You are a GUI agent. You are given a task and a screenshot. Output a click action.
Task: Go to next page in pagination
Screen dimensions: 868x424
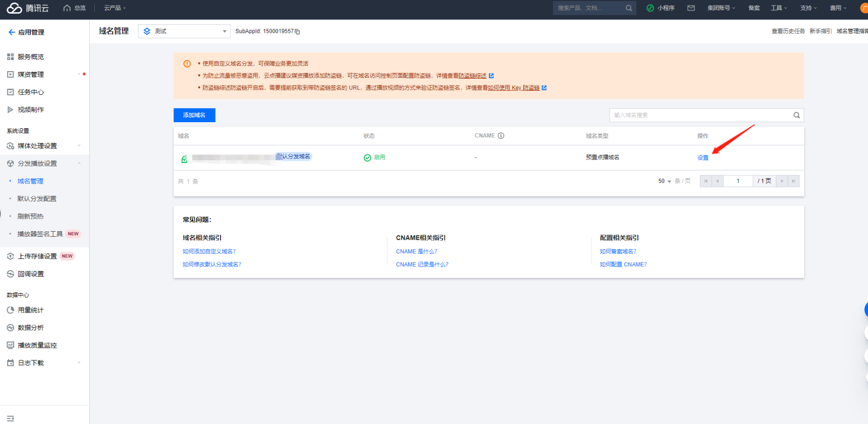[x=782, y=181]
